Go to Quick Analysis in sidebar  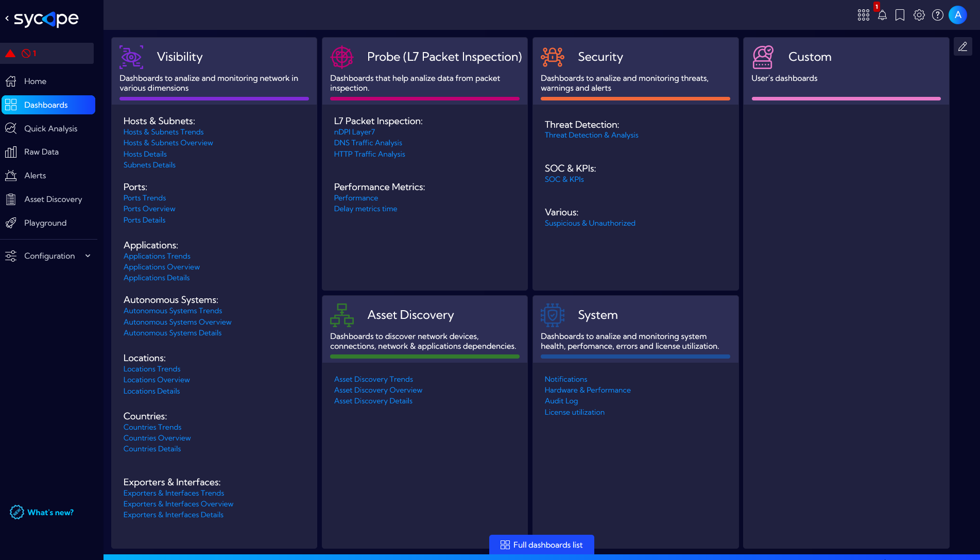50,129
